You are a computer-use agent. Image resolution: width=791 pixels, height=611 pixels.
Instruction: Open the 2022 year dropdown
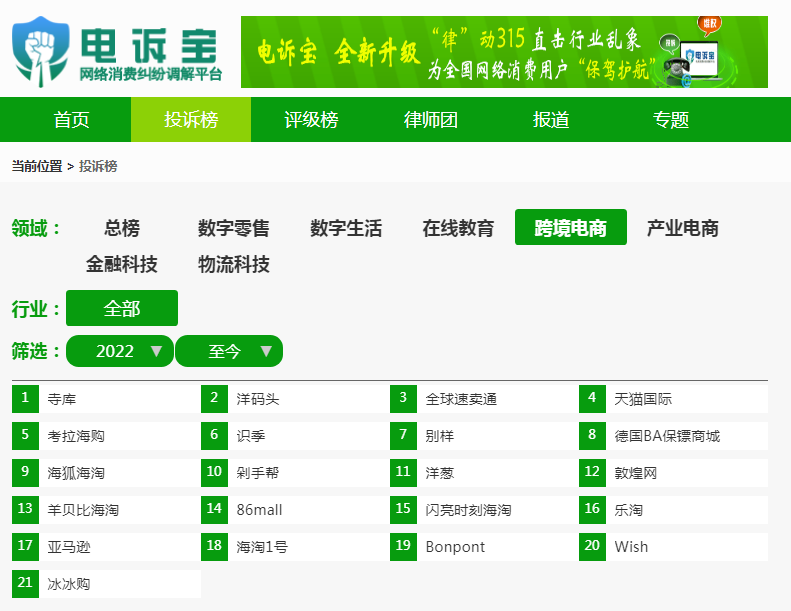[x=120, y=351]
